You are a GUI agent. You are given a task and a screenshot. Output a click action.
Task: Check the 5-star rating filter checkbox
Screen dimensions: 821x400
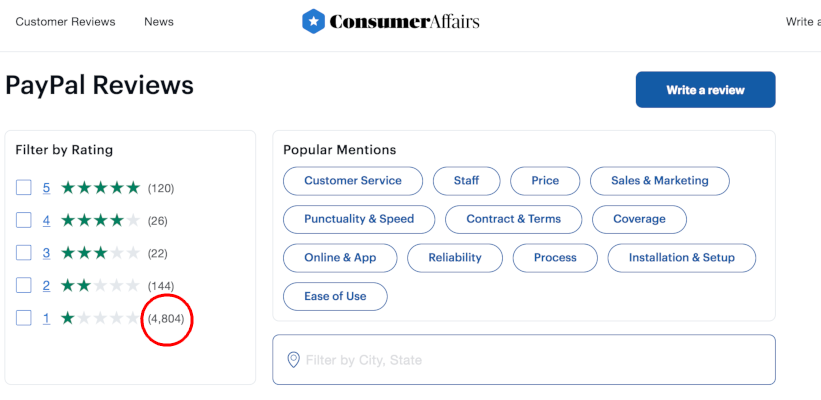click(x=24, y=187)
